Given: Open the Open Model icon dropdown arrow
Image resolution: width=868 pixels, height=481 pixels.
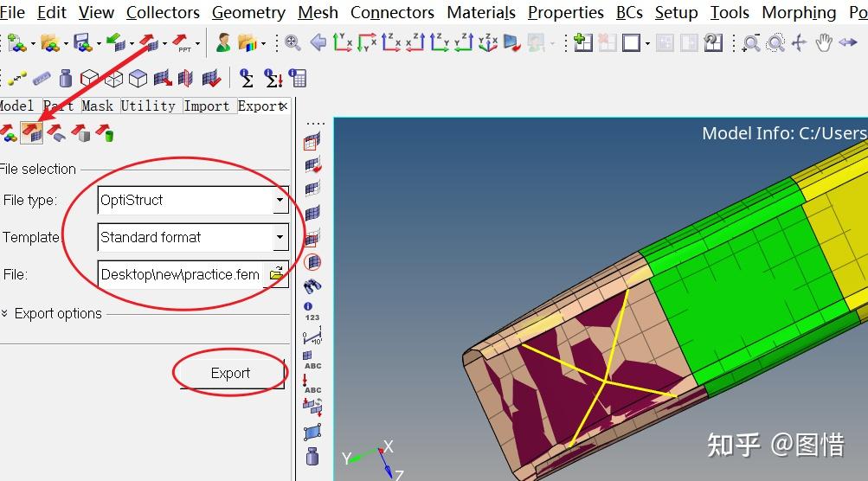Looking at the screenshot, I should 66,44.
